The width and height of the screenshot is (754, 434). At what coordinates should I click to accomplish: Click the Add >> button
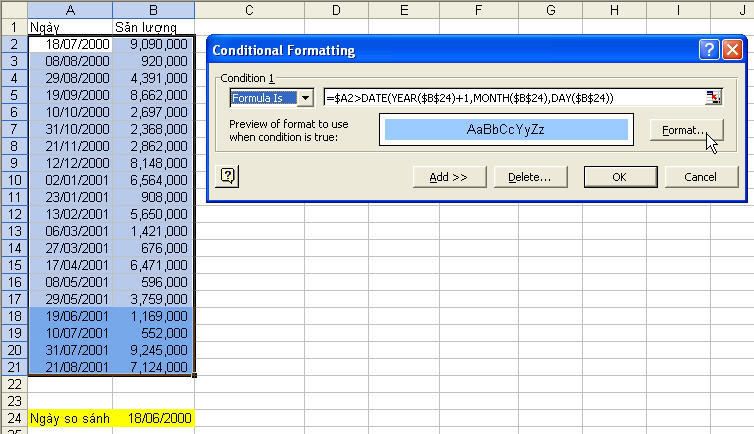[449, 177]
